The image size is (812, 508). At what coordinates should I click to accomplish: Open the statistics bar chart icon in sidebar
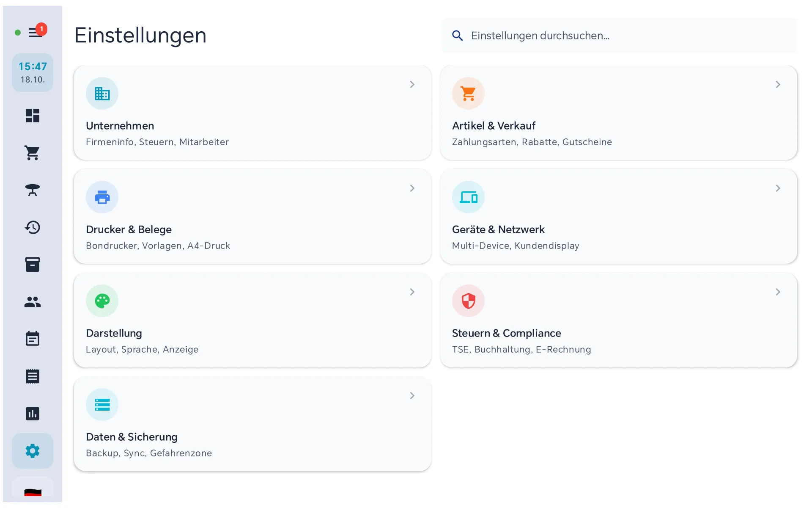click(x=33, y=414)
